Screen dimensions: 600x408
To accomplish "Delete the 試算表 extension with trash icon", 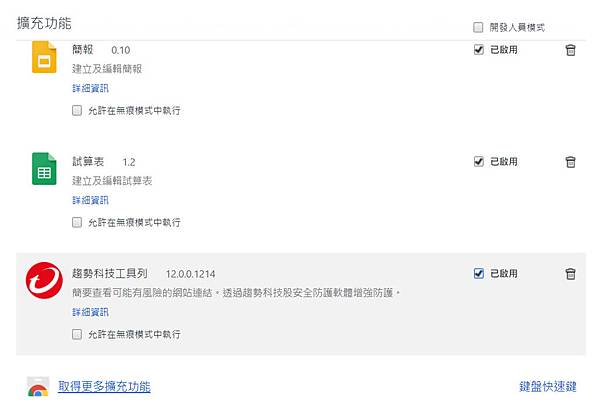I will (x=570, y=161).
